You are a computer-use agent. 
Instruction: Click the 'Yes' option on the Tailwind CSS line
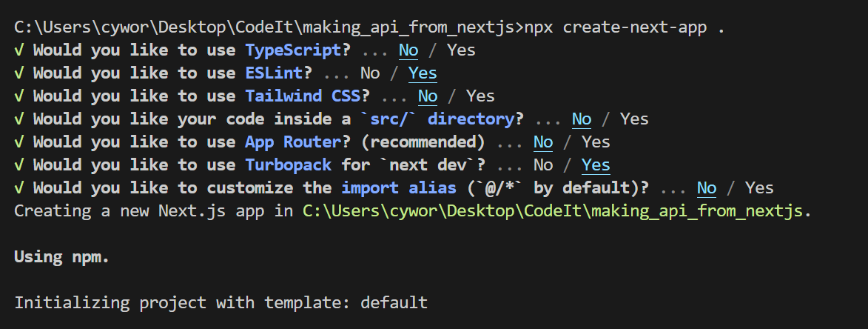[480, 96]
